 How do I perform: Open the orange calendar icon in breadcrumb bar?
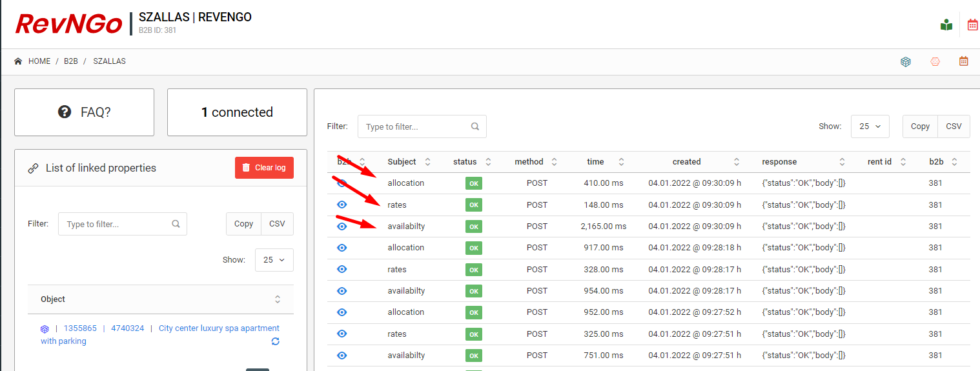coord(964,61)
